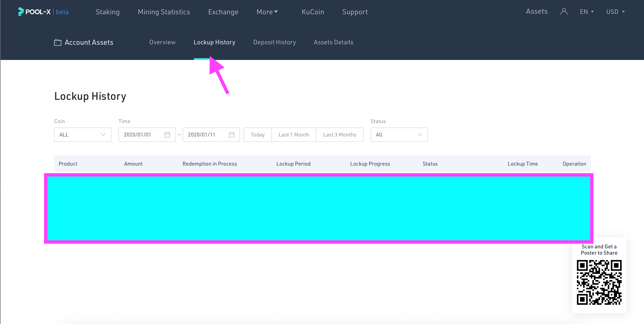Click the Lockup Time column header

523,164
